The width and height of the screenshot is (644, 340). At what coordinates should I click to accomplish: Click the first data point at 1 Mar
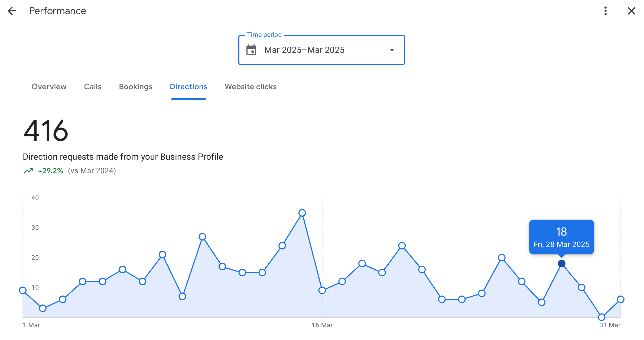pos(23,290)
